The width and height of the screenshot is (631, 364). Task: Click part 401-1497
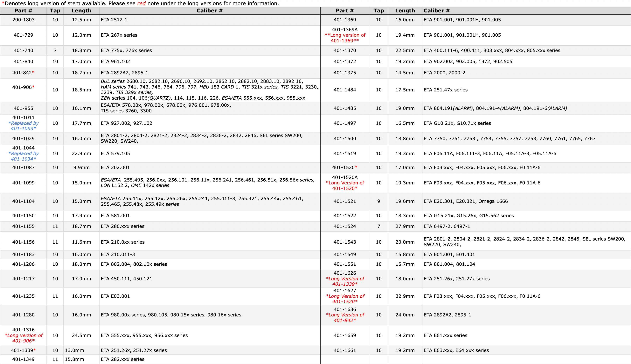click(345, 123)
